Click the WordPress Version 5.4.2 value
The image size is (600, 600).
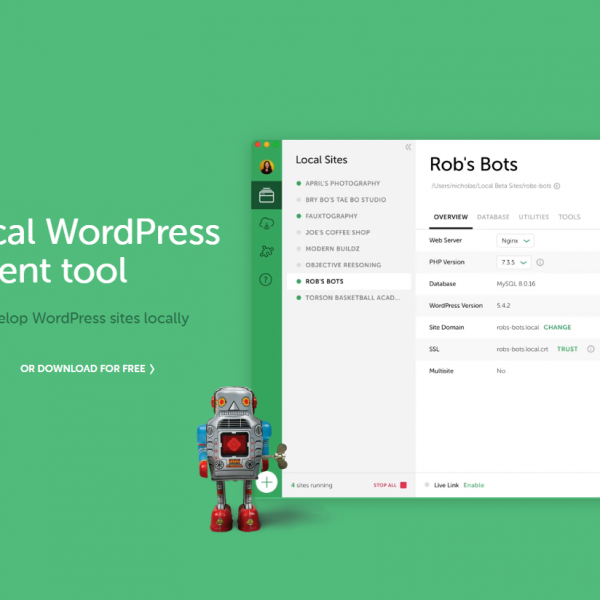click(x=503, y=305)
